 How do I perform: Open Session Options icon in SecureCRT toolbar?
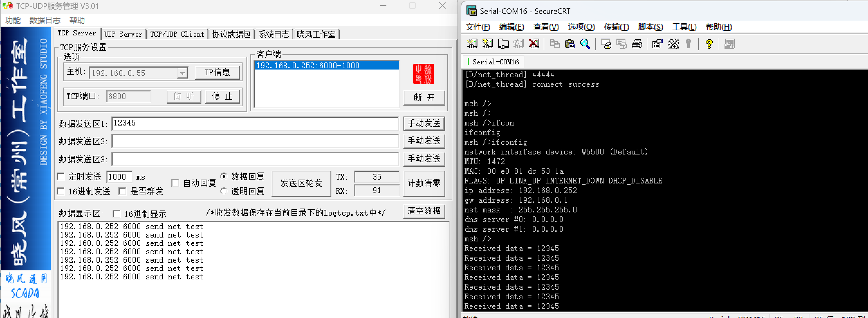click(657, 44)
